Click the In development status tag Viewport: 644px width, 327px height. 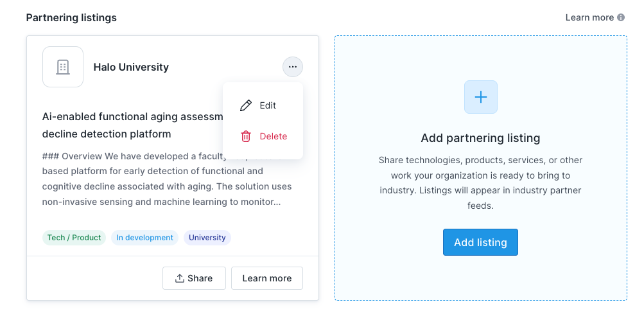[144, 238]
